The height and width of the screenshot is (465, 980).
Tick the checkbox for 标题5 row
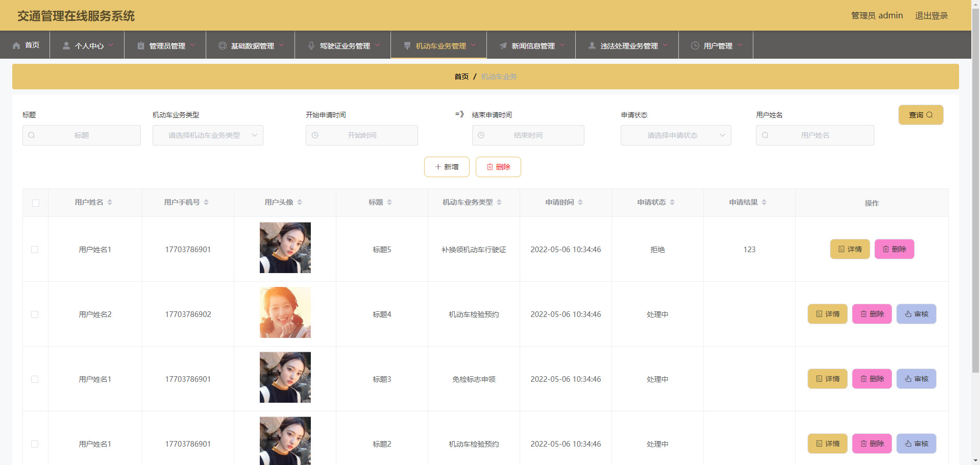(x=35, y=250)
